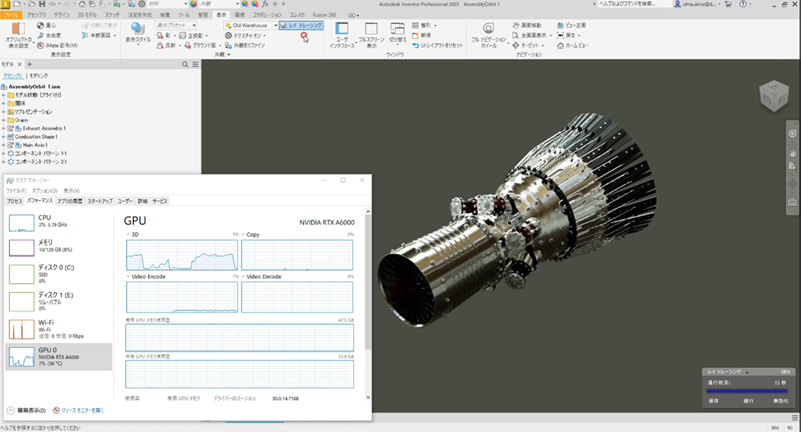Click Continue (続行) in ray tracing panel

(x=748, y=401)
